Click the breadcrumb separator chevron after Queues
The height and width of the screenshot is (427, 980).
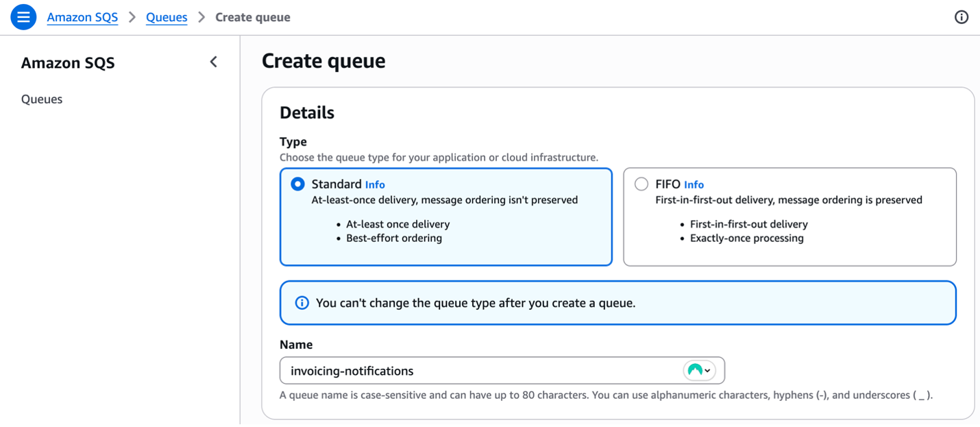point(200,17)
